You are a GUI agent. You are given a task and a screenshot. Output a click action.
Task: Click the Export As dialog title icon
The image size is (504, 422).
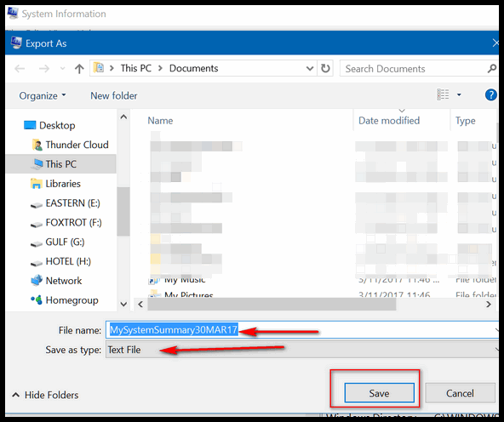pos(16,43)
